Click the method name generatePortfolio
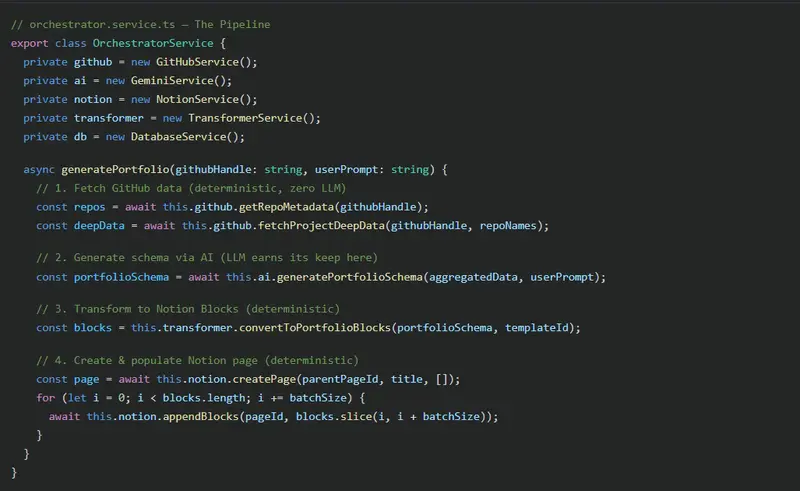The width and height of the screenshot is (800, 491). point(115,169)
